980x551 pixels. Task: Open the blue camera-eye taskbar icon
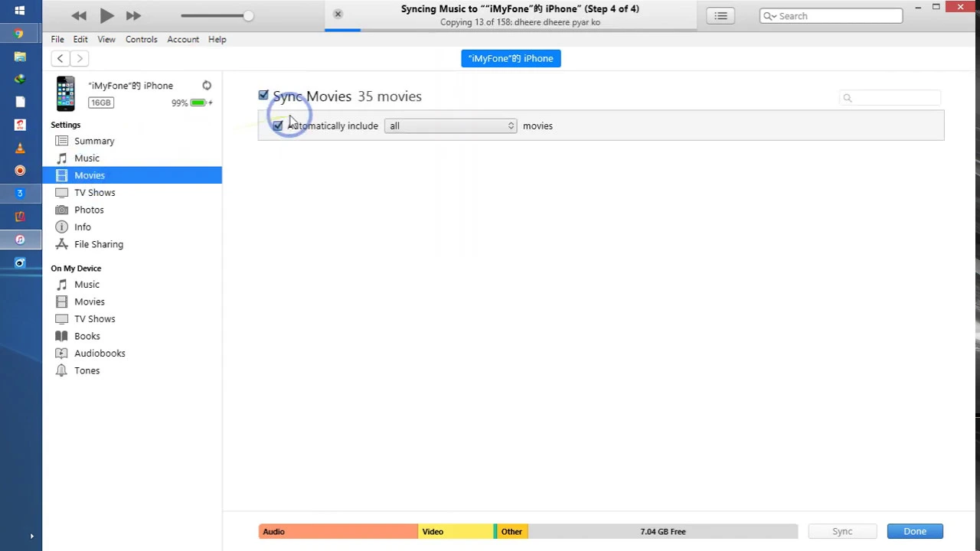click(x=20, y=262)
